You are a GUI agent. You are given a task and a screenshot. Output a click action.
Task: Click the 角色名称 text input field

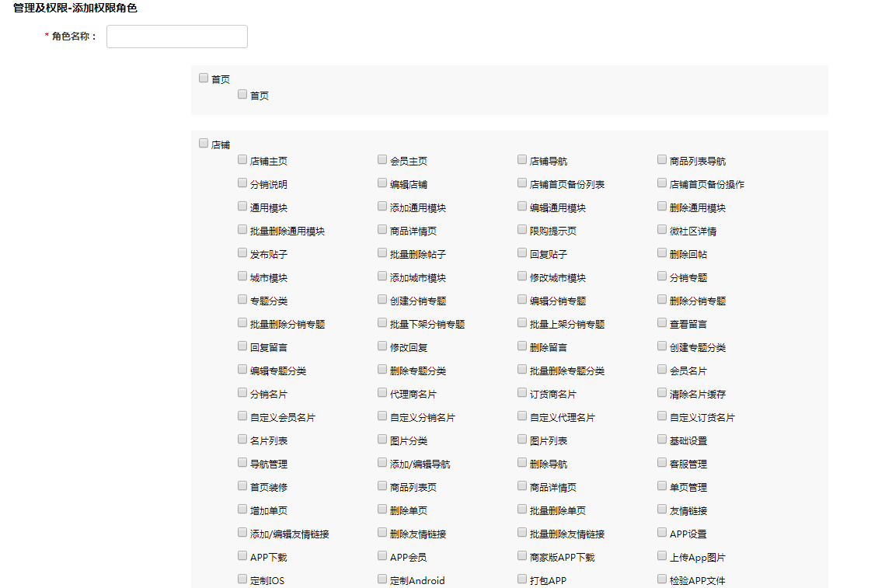click(x=176, y=37)
